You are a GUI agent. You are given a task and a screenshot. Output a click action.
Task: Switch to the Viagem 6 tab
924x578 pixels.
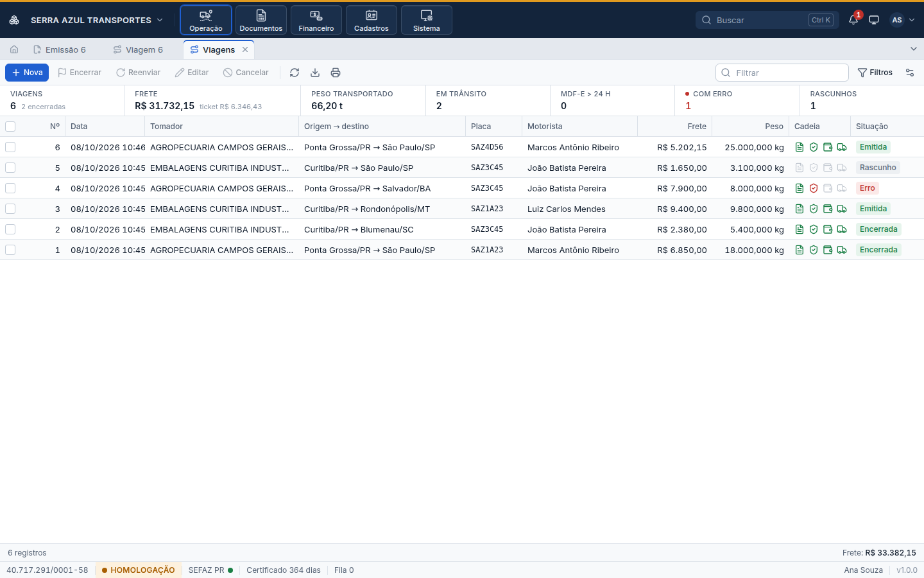[138, 49]
